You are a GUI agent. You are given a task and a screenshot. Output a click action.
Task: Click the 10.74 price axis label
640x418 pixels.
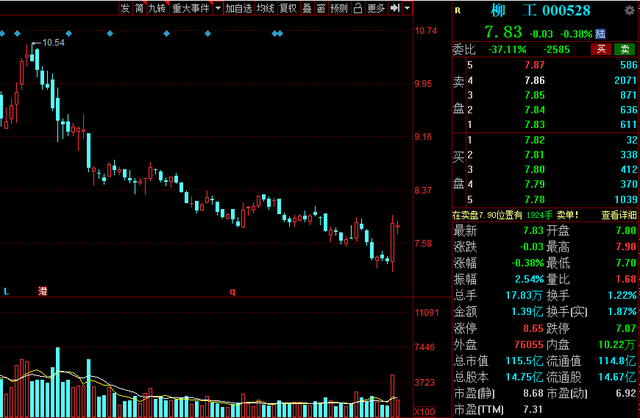pos(426,31)
